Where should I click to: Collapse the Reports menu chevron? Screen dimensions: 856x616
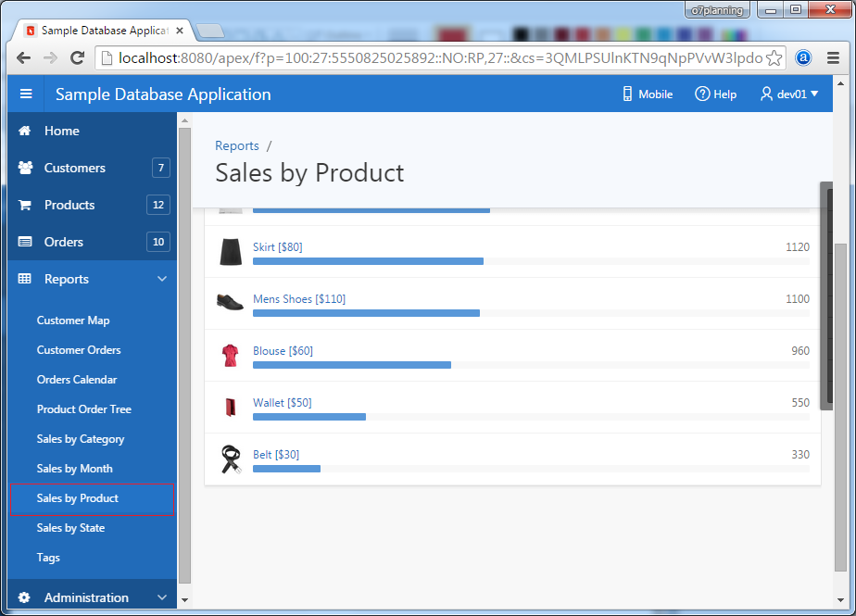162,279
